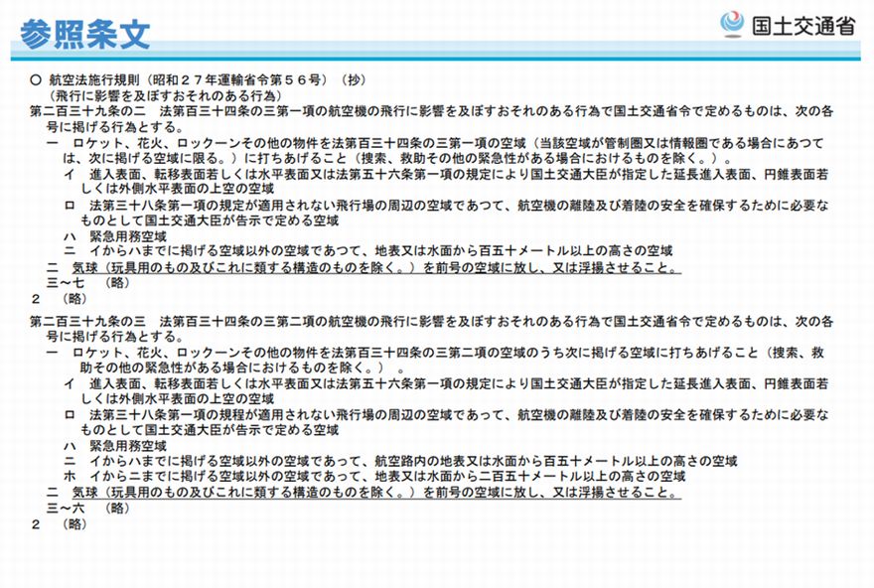Image resolution: width=874 pixels, height=588 pixels.
Task: Select the 参照条文 title banner
Action: pyautogui.click(x=82, y=31)
